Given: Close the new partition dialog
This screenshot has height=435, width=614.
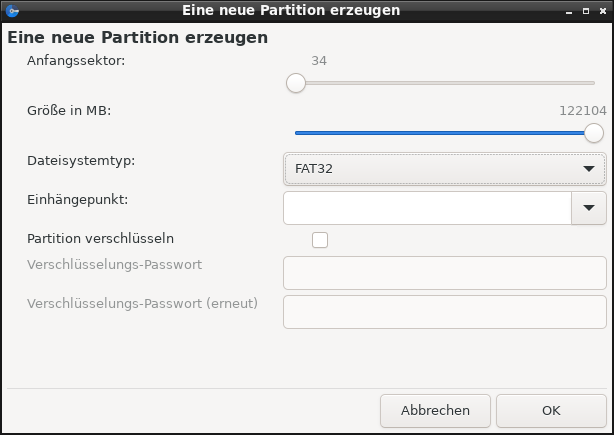Looking at the screenshot, I should coord(603,11).
